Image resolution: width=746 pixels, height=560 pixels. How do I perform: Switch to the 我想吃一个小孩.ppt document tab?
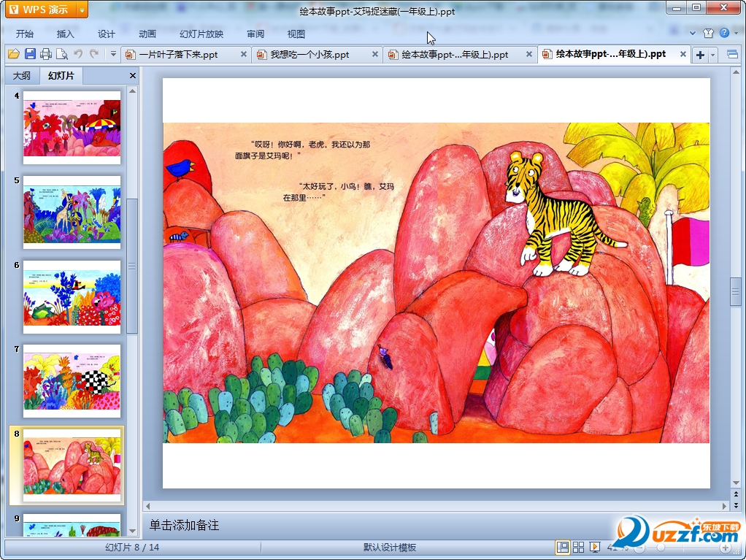pos(309,55)
